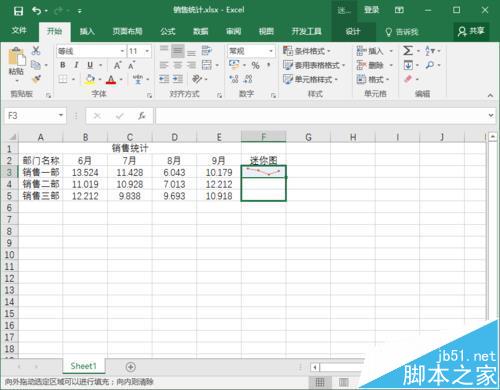Align text left
The height and width of the screenshot is (390, 500).
tap(164, 65)
